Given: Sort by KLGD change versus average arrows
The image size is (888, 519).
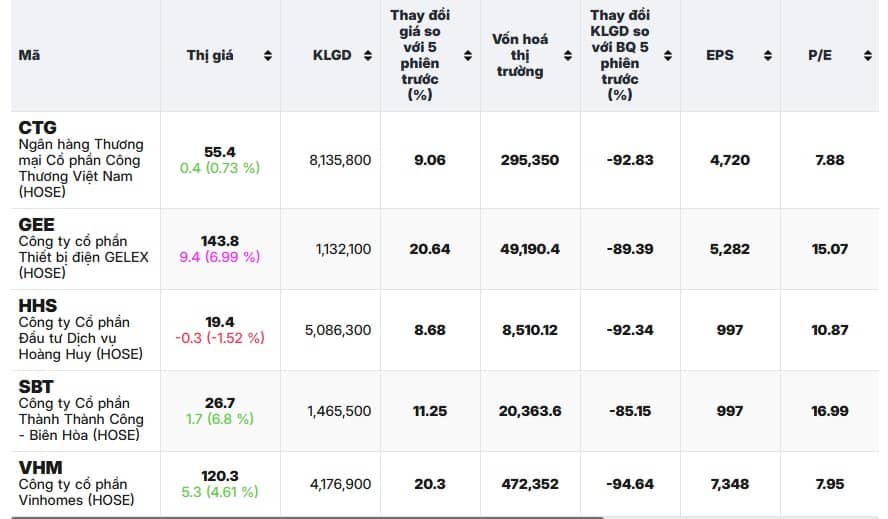Looking at the screenshot, I should click(x=668, y=56).
